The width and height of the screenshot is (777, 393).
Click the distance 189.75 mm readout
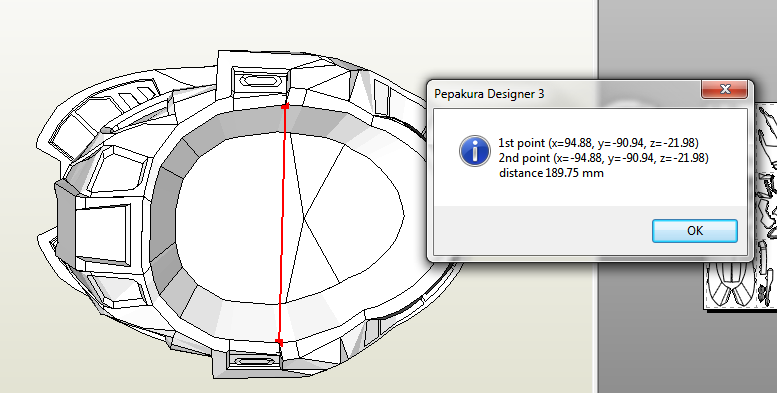(x=551, y=173)
